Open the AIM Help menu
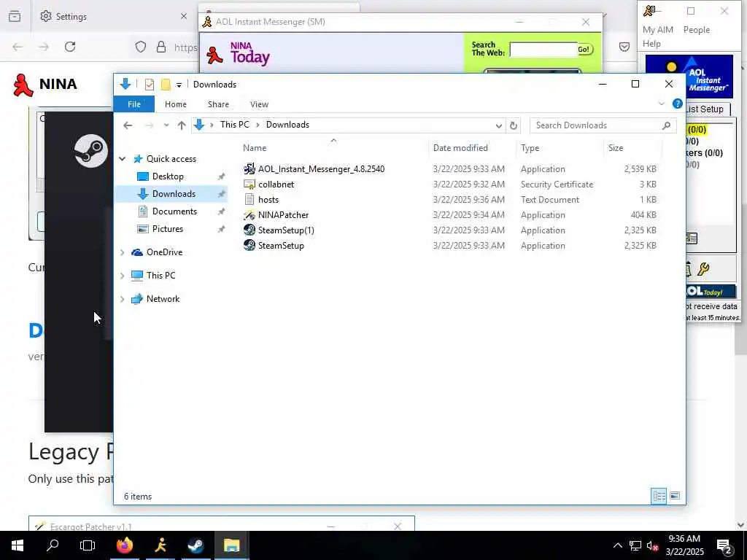Viewport: 747px width, 560px height. pos(651,44)
